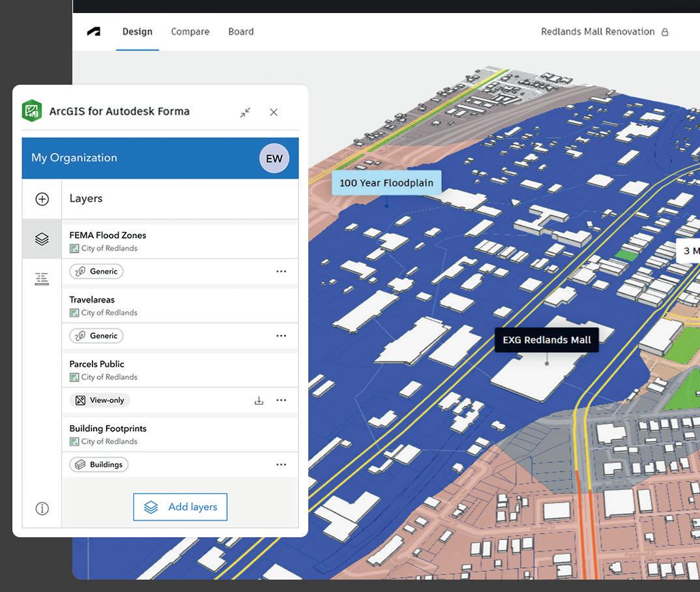Collapse the ArcGIS panel with the arrows icon
This screenshot has height=592, width=700.
[x=245, y=113]
